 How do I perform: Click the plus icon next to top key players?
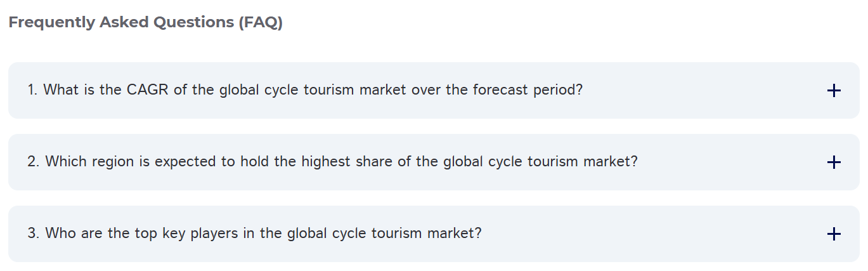[x=834, y=234]
